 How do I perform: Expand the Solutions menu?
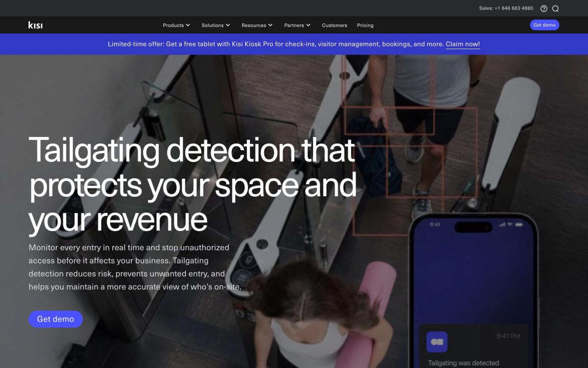click(216, 25)
